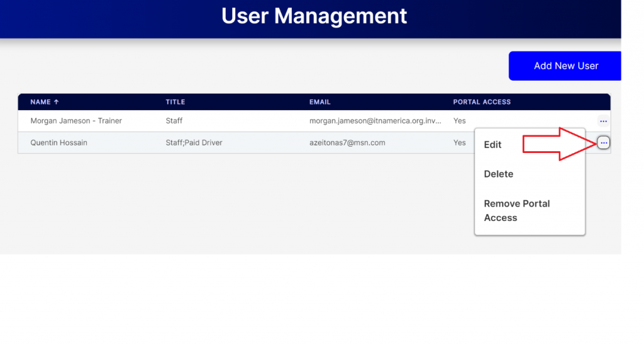
Task: Click the sort arrow beside the NAME header
Action: tap(56, 102)
